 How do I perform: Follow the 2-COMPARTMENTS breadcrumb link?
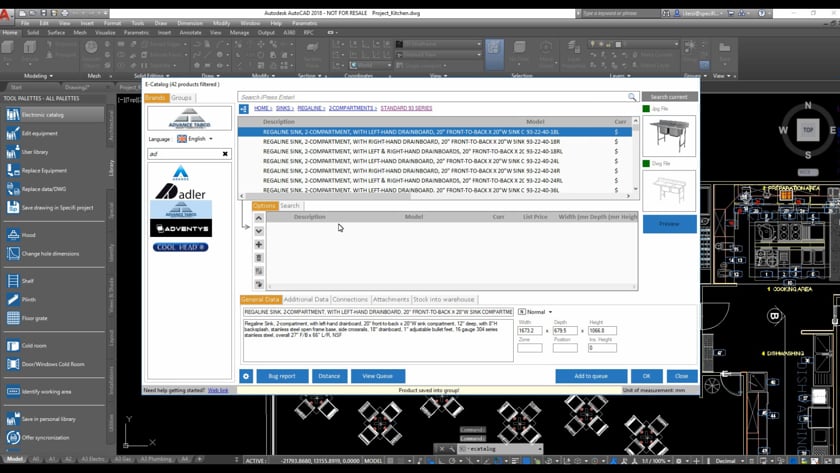tap(351, 108)
